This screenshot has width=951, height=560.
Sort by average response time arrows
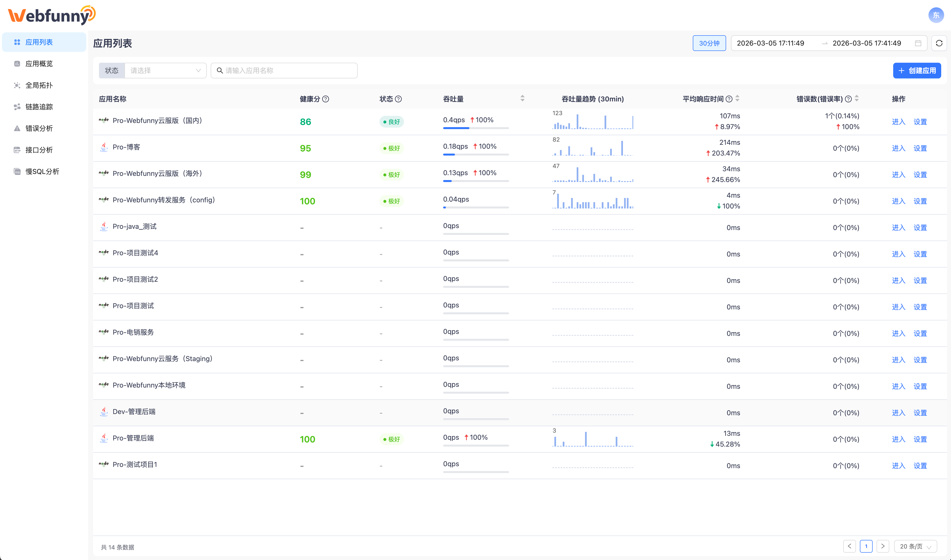coord(737,98)
